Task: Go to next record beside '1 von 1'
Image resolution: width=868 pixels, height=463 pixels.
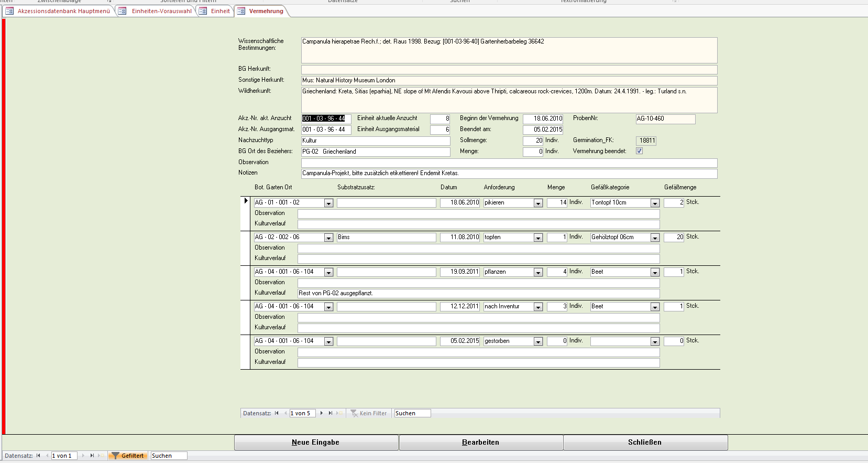Action: [x=83, y=456]
